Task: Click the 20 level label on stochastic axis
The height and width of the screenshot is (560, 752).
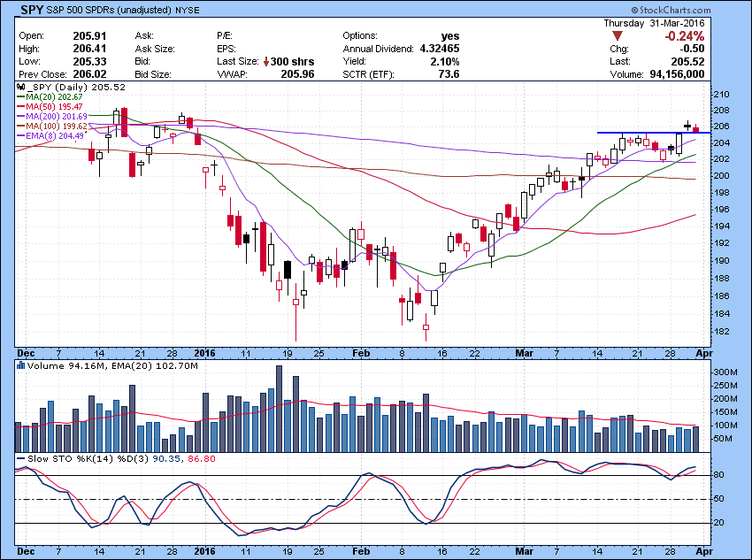Action: (719, 523)
